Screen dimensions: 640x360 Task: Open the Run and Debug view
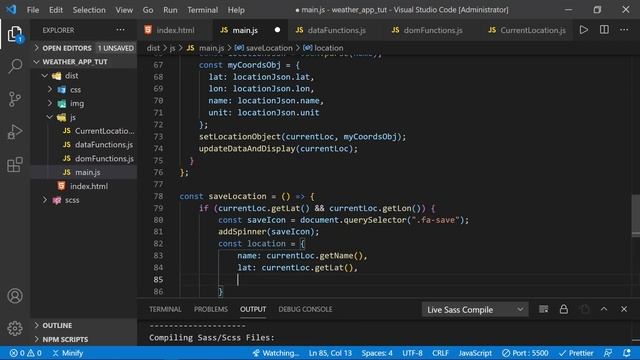coord(15,132)
